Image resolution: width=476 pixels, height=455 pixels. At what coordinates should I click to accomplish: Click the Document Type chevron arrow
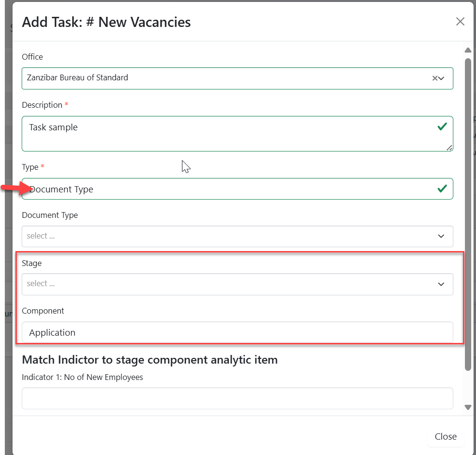click(441, 236)
